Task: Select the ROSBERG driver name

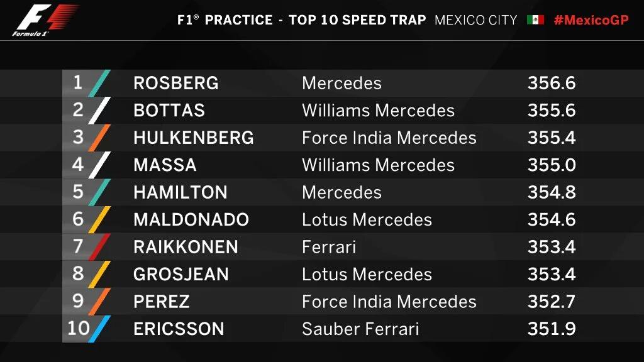Action: [x=176, y=84]
